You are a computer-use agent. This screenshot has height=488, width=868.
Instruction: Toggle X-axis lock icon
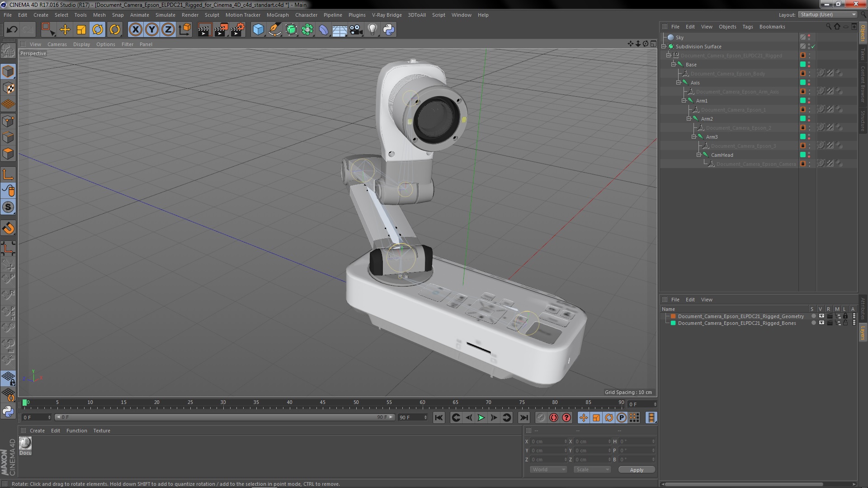tap(135, 30)
